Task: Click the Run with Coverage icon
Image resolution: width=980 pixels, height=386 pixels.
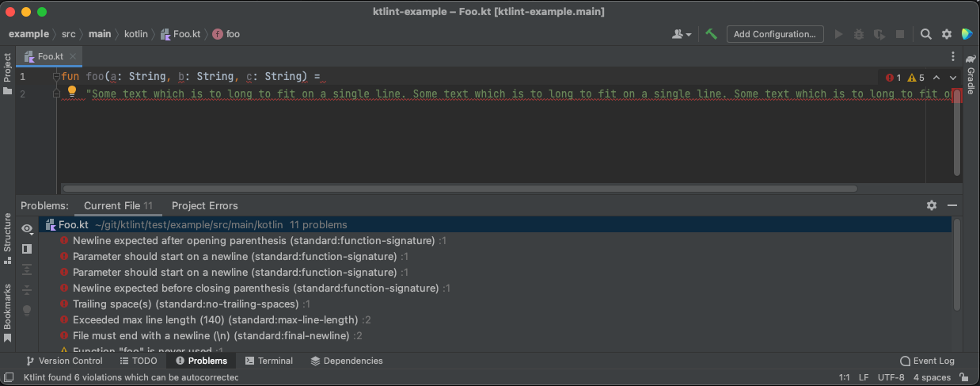Action: pyautogui.click(x=879, y=34)
